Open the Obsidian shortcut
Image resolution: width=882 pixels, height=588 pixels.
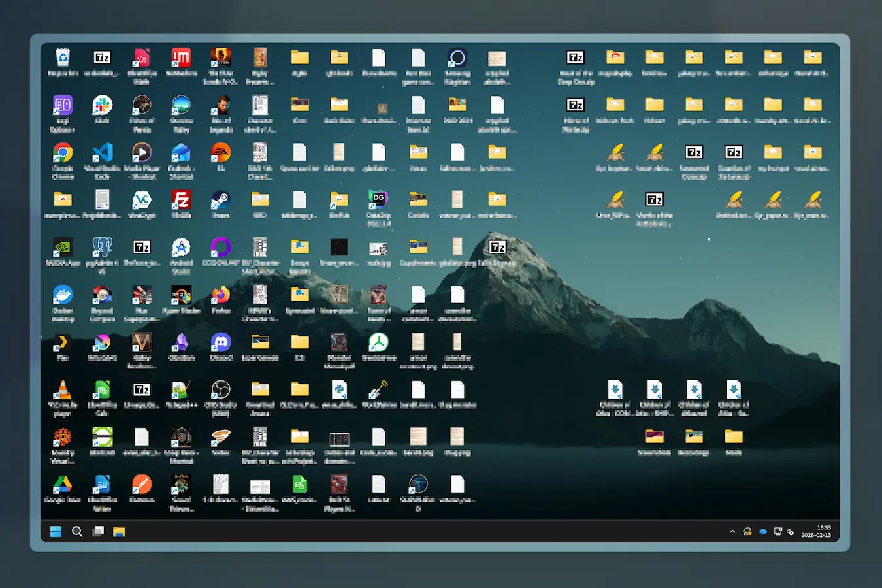181,342
